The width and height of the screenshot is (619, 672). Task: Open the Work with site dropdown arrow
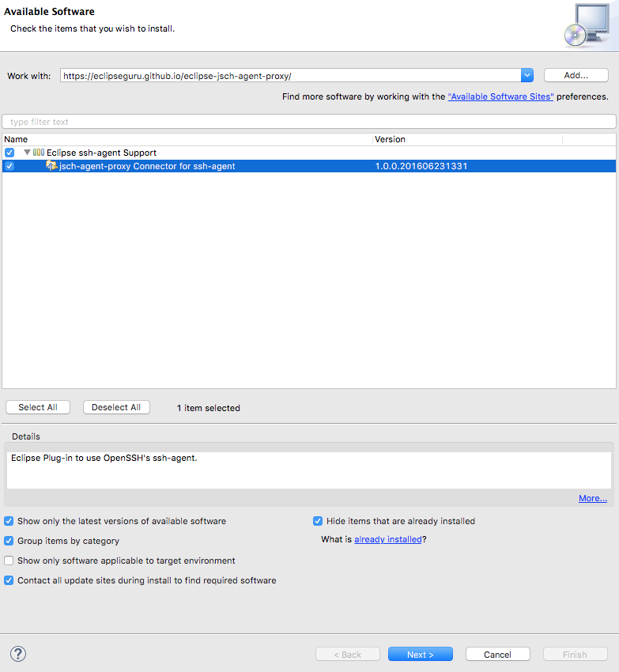[527, 75]
